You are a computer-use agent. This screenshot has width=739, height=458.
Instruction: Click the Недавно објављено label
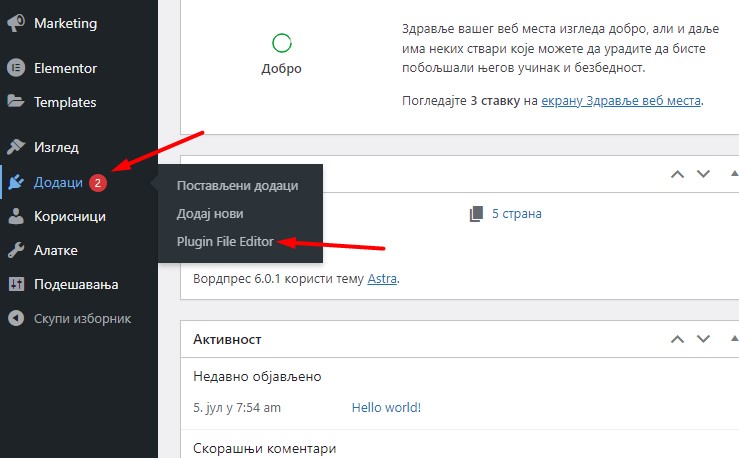(257, 376)
